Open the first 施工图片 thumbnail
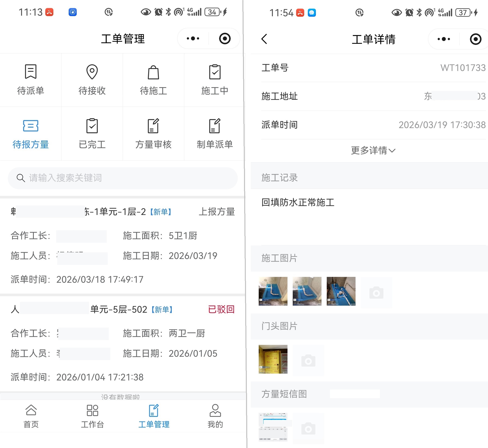 click(273, 291)
